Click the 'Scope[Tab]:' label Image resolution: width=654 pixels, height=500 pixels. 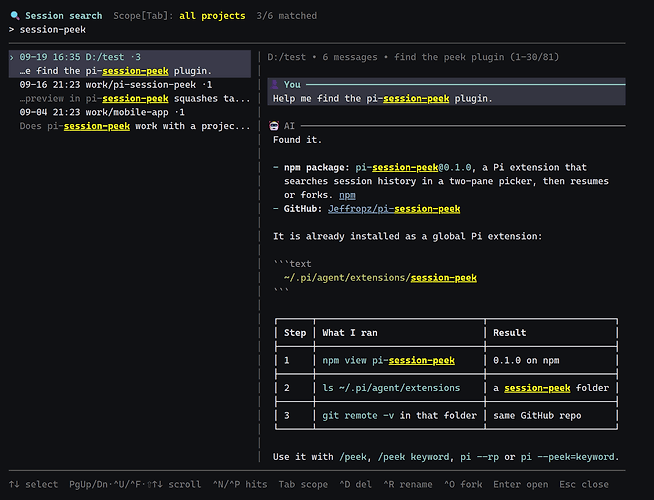tap(143, 16)
